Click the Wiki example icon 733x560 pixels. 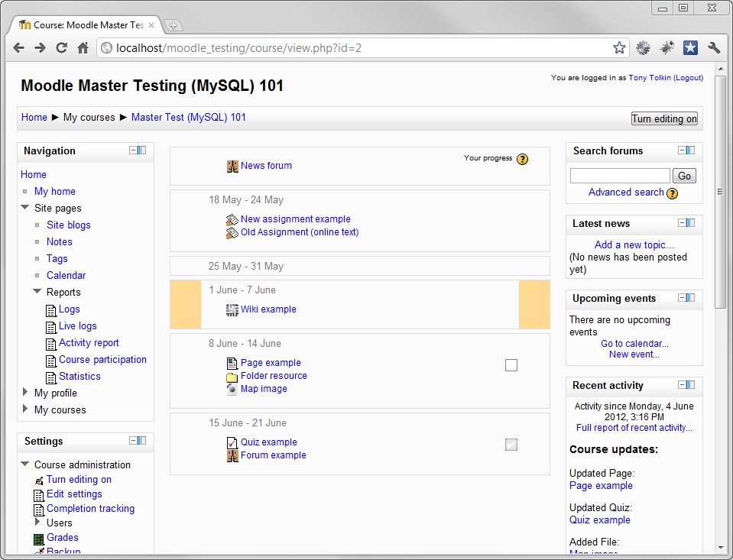pos(232,309)
